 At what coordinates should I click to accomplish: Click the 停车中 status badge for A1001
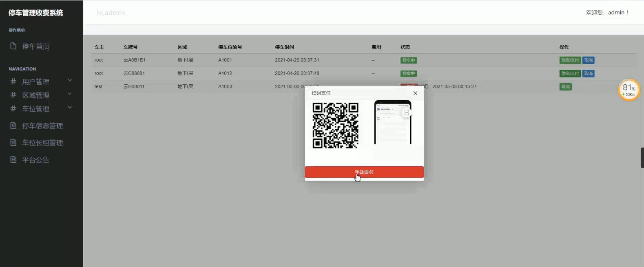pos(408,60)
